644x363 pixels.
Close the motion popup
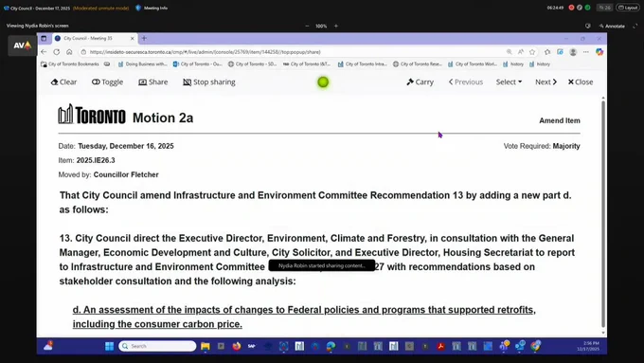(x=581, y=82)
